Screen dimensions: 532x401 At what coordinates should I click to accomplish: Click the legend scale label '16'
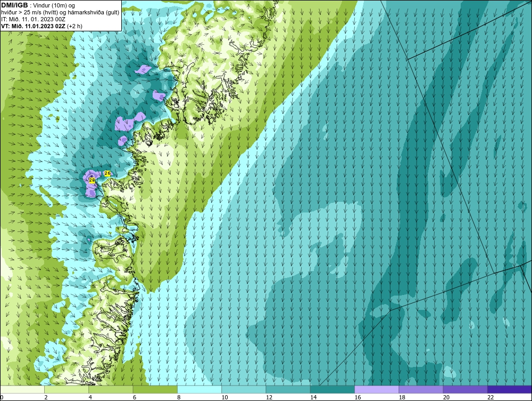pos(358,398)
